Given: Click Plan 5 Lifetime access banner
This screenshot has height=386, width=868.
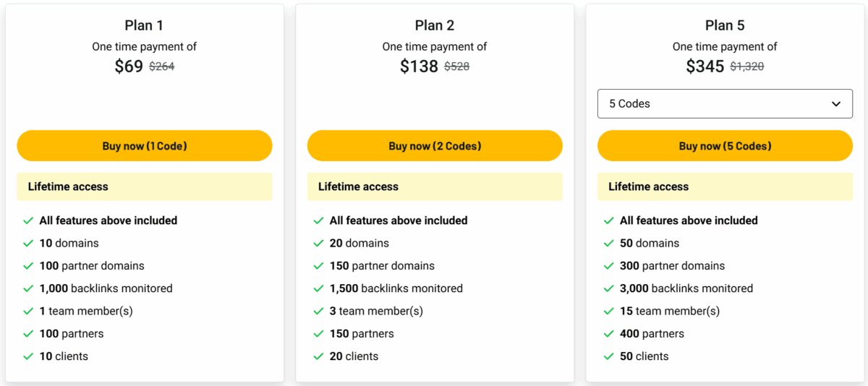Looking at the screenshot, I should [x=725, y=186].
